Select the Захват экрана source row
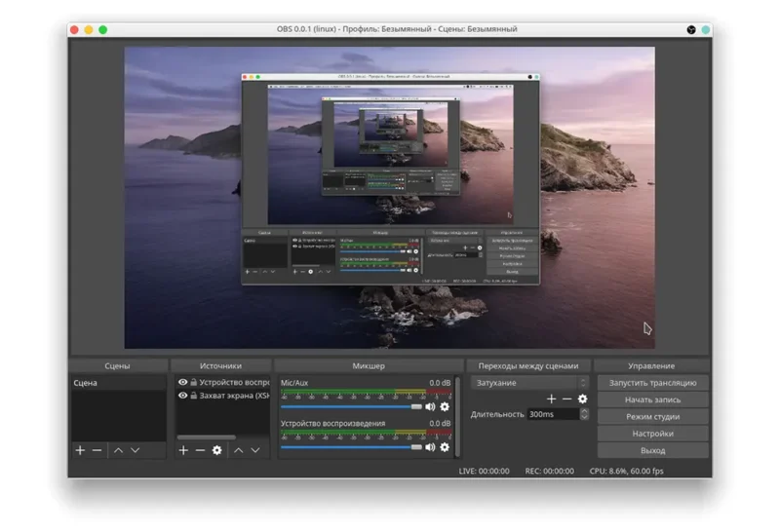Screen dimensions: 780x532 point(223,396)
